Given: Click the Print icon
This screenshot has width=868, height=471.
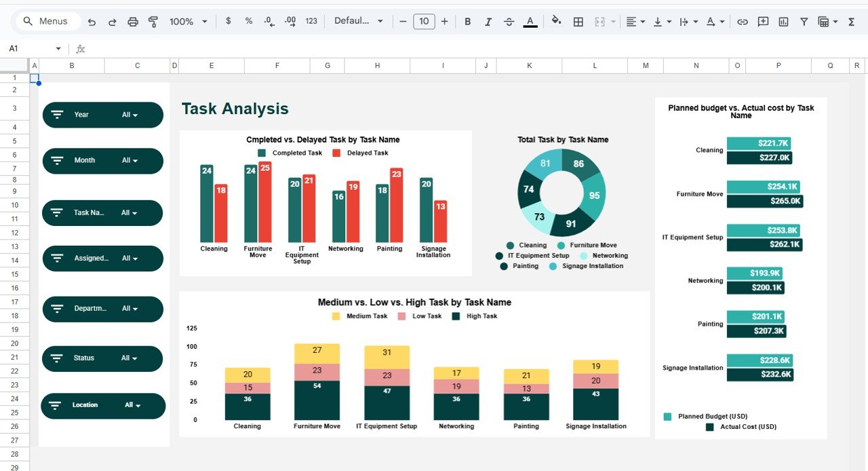Looking at the screenshot, I should coord(133,22).
